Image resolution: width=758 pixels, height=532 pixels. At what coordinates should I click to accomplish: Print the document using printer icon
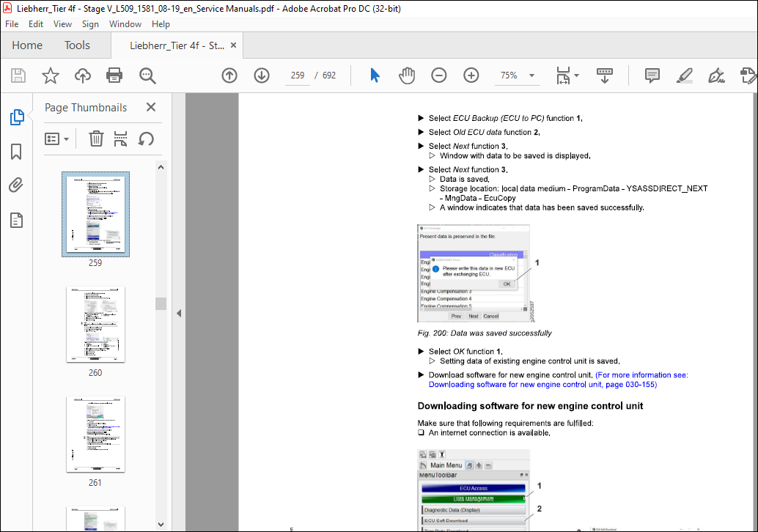[x=114, y=75]
